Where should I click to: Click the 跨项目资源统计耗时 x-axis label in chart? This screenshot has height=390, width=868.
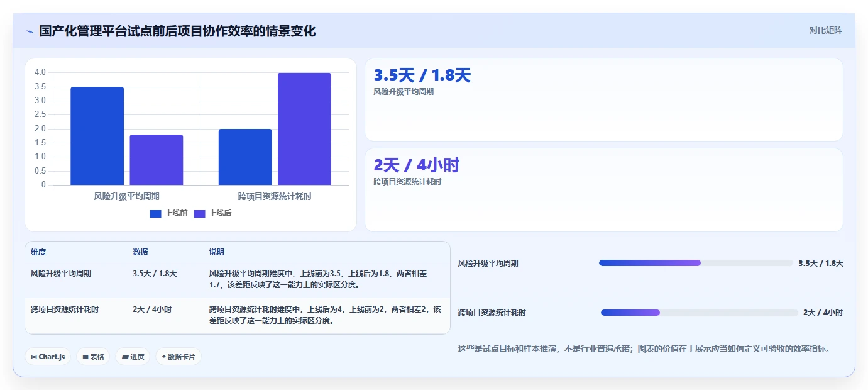click(275, 196)
